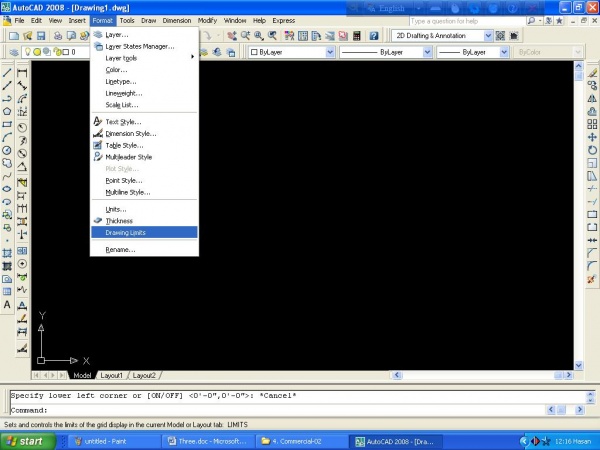The image size is (600, 450).
Task: Open the QuickCalc calculator
Action: (x=357, y=36)
